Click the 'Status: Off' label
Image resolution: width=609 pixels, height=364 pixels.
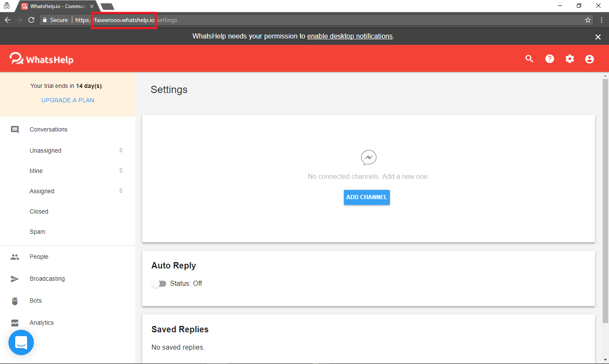point(186,284)
